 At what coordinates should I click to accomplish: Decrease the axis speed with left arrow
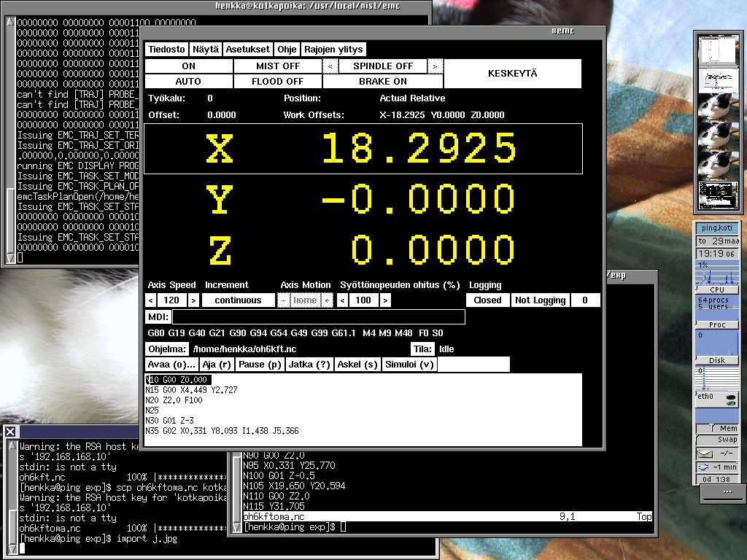click(x=151, y=300)
